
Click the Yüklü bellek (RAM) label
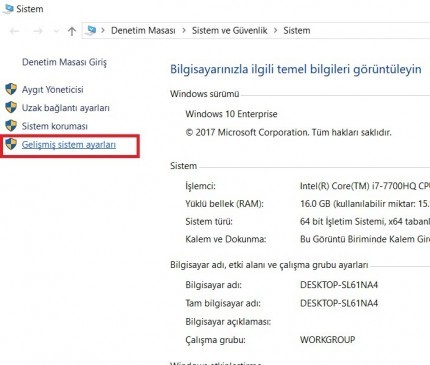point(224,204)
